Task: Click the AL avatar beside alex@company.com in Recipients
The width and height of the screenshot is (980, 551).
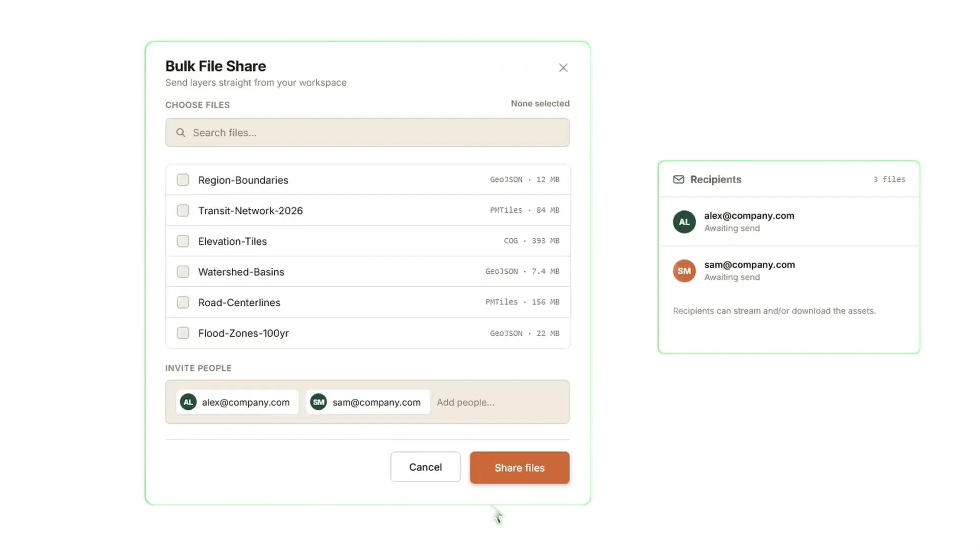Action: 684,222
